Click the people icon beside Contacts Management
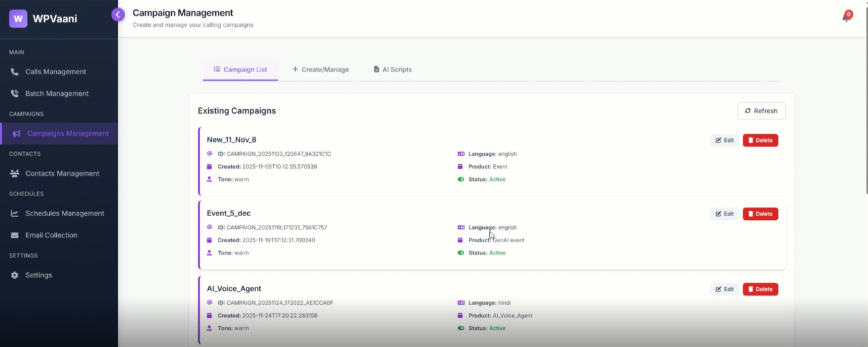This screenshot has width=868, height=347. tap(15, 173)
